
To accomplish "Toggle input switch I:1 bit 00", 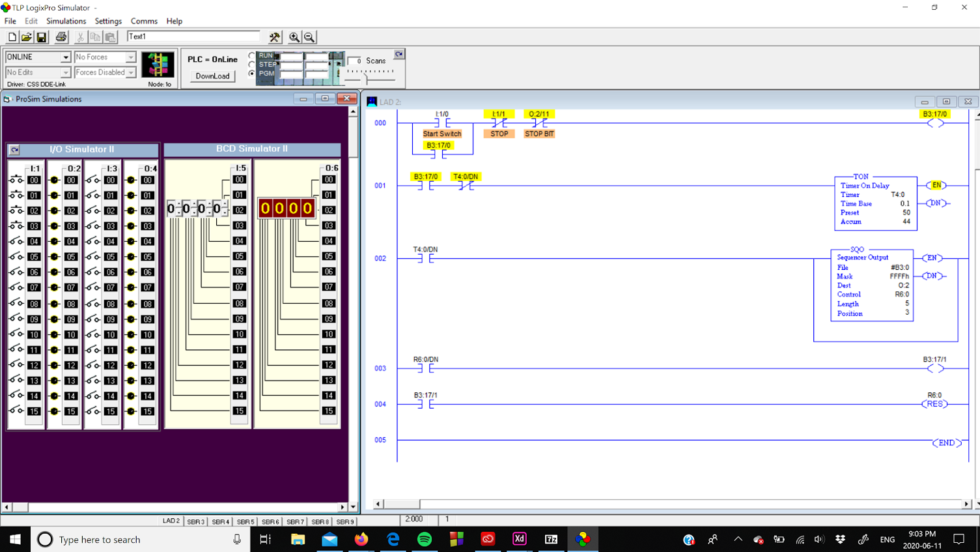I will click(16, 180).
